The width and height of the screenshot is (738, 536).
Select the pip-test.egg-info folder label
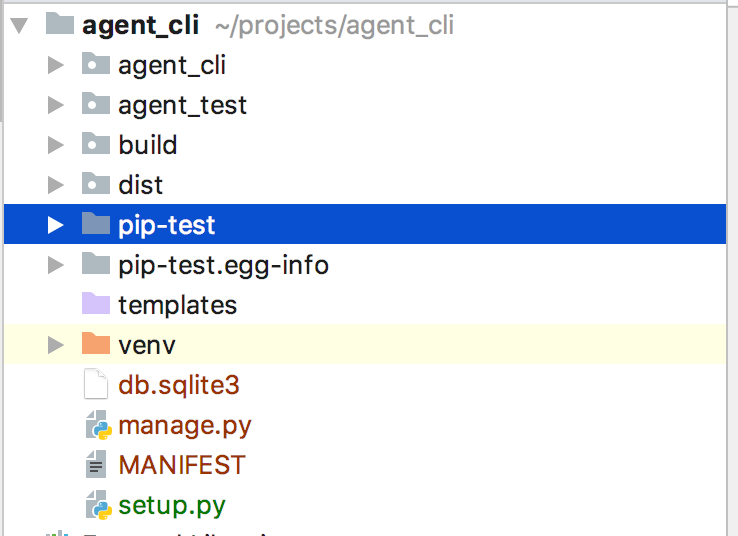(x=224, y=265)
